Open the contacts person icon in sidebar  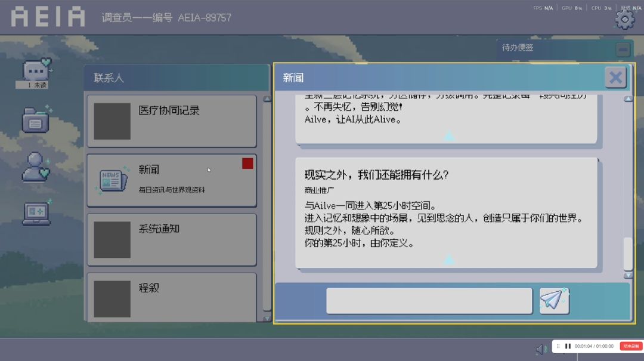click(35, 167)
